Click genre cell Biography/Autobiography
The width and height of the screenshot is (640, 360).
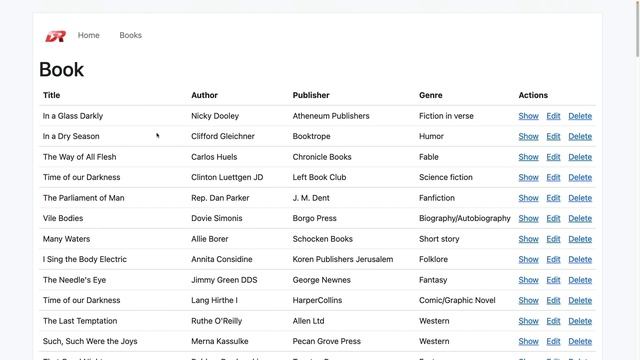pyautogui.click(x=464, y=218)
